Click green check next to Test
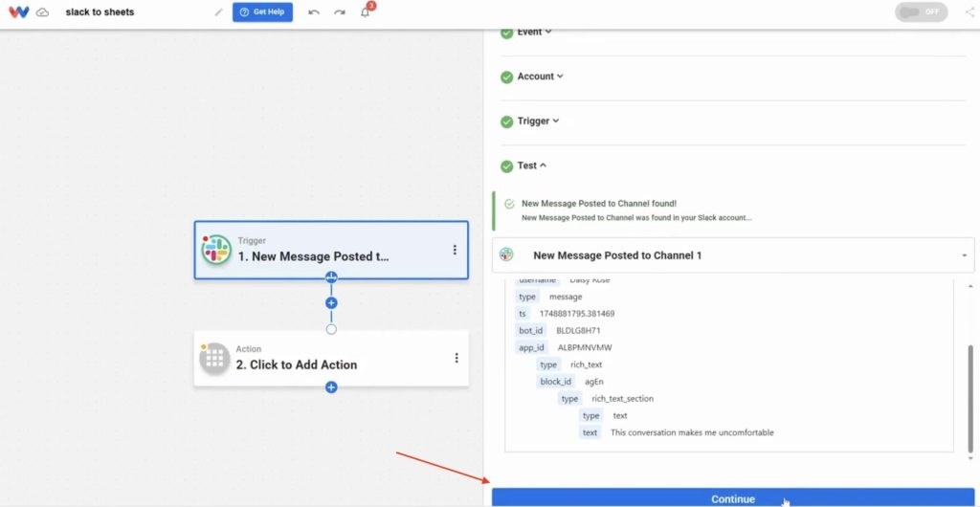 click(x=507, y=166)
